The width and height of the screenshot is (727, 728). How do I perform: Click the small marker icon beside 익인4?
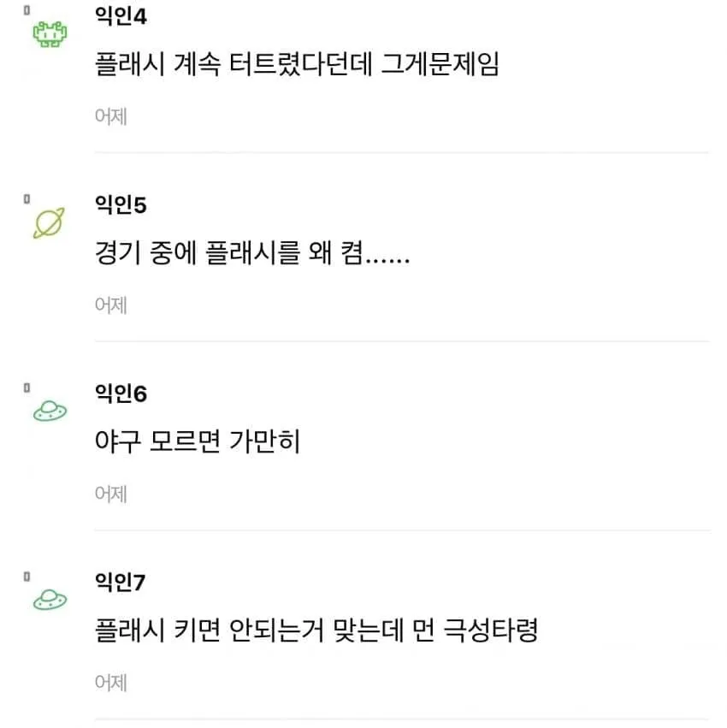pos(27,10)
